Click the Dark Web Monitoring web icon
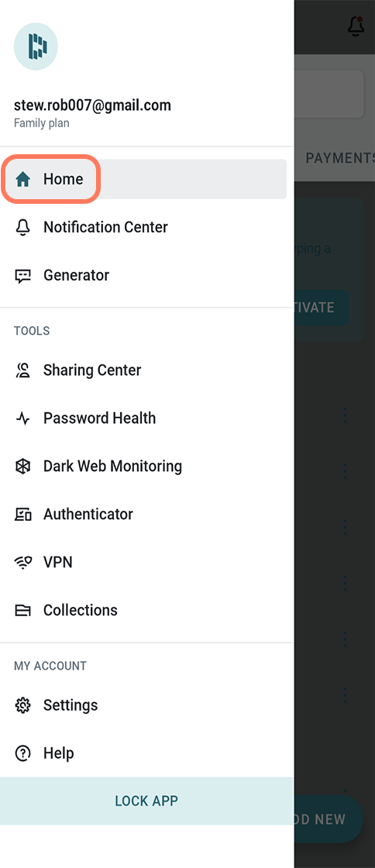Image resolution: width=375 pixels, height=868 pixels. pyautogui.click(x=22, y=467)
